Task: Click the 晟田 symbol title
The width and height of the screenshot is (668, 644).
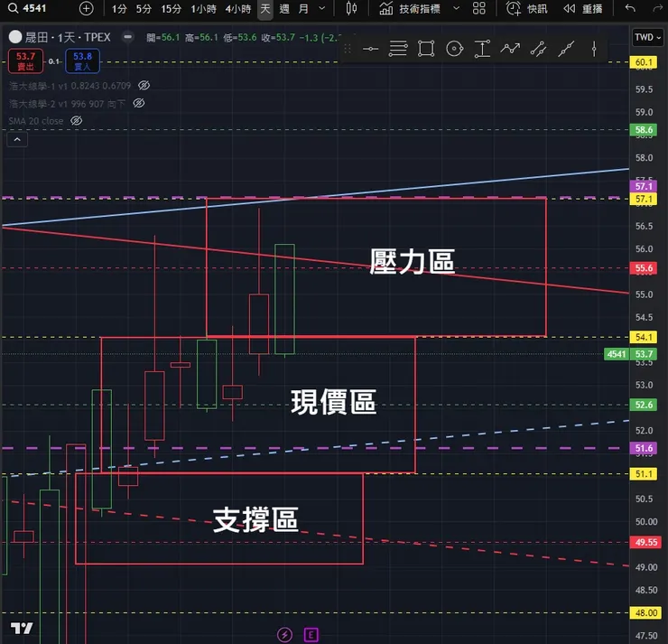Action: pyautogui.click(x=36, y=38)
